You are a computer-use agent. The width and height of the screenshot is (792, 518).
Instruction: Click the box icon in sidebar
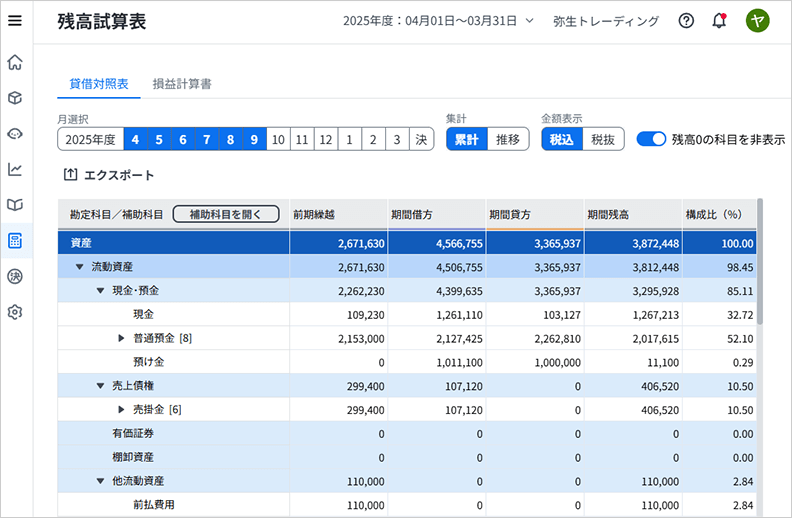tap(15, 98)
